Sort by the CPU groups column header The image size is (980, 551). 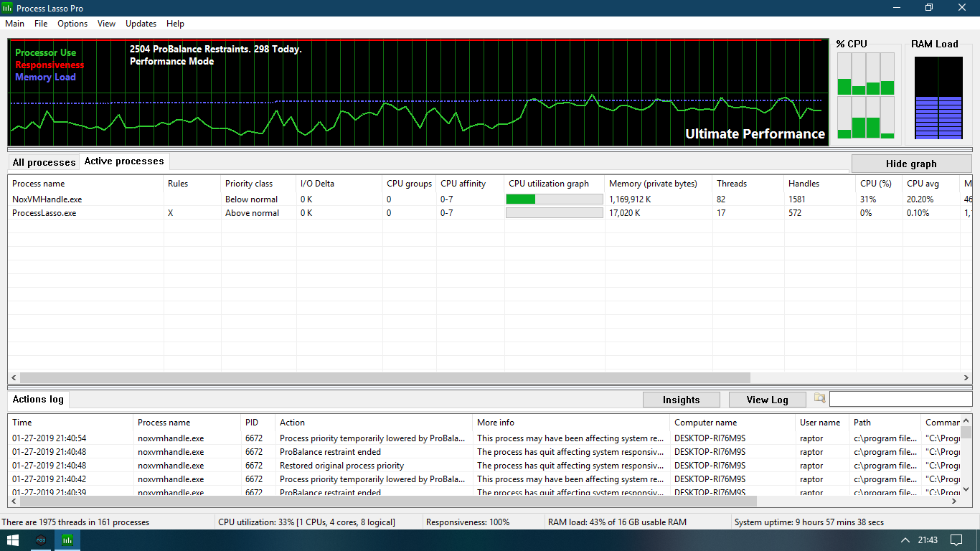pos(409,184)
